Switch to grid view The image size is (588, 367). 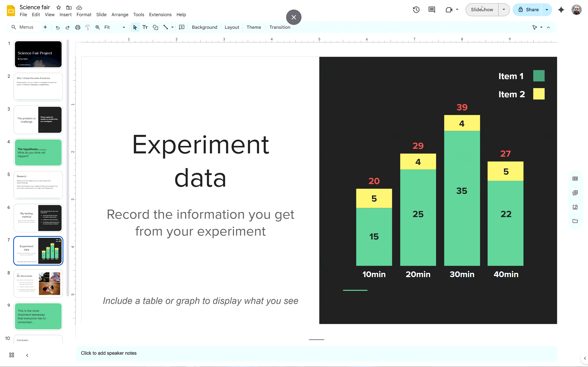(x=12, y=355)
